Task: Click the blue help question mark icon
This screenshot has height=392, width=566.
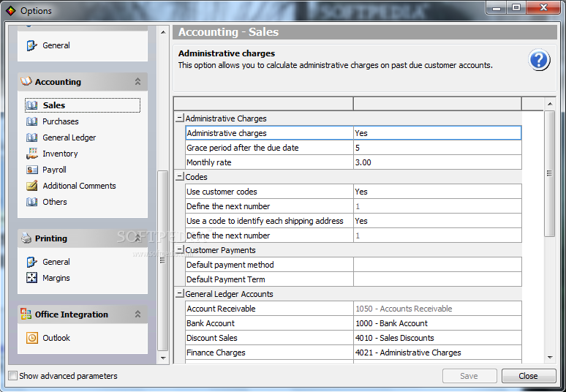Action: 539,60
